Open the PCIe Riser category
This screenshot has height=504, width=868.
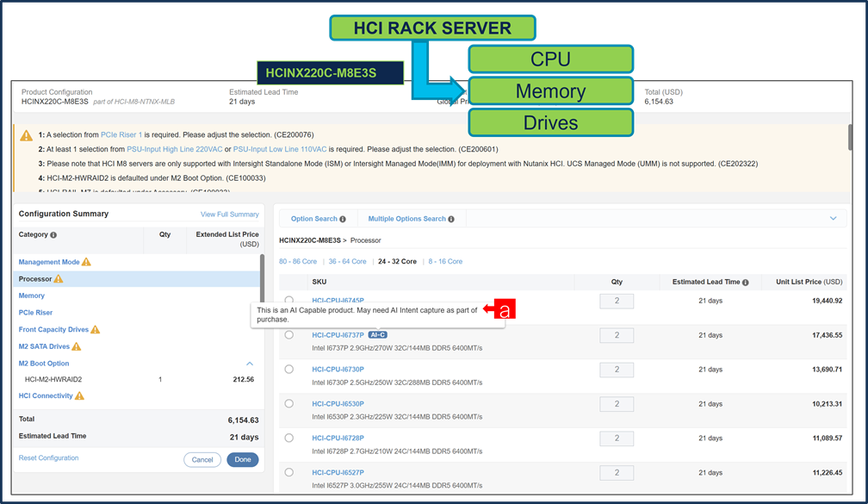[35, 313]
